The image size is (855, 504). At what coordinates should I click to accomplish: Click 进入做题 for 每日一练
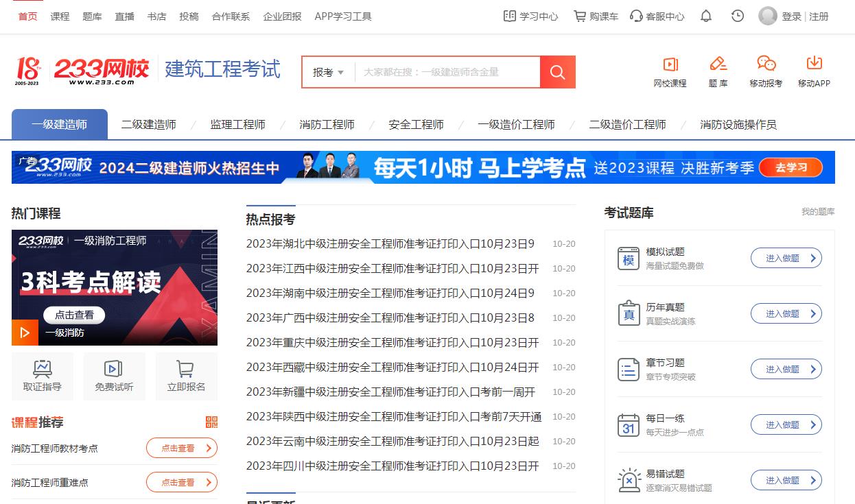click(786, 424)
